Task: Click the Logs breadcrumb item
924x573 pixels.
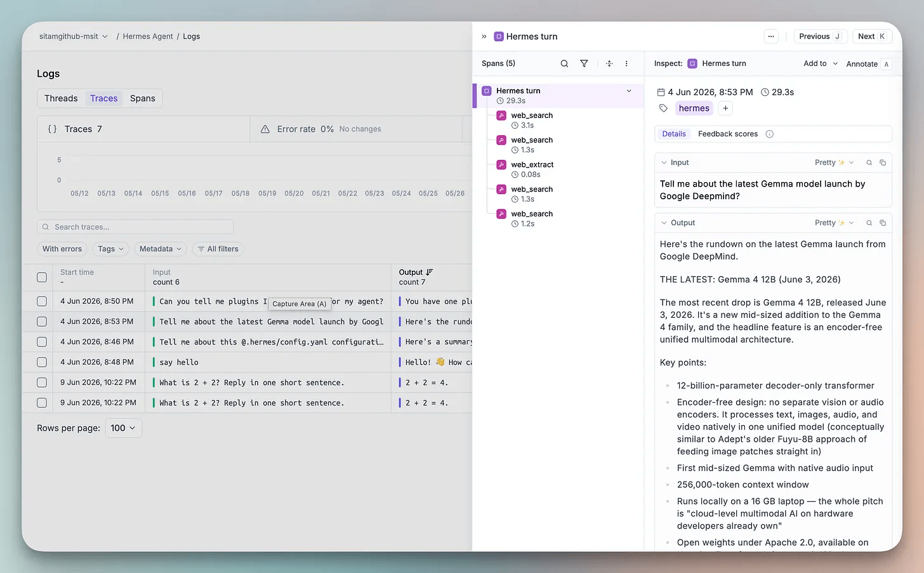Action: click(x=192, y=37)
